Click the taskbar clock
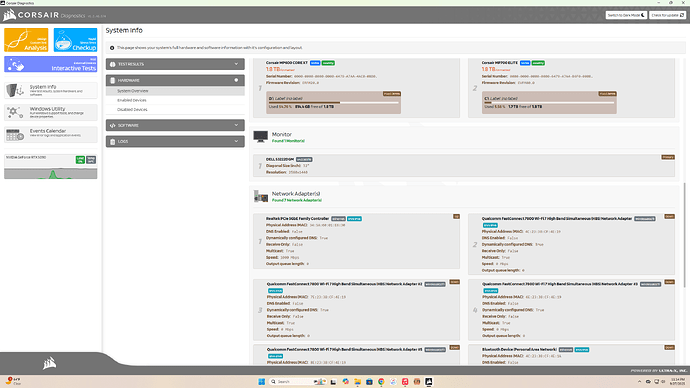 (x=678, y=381)
